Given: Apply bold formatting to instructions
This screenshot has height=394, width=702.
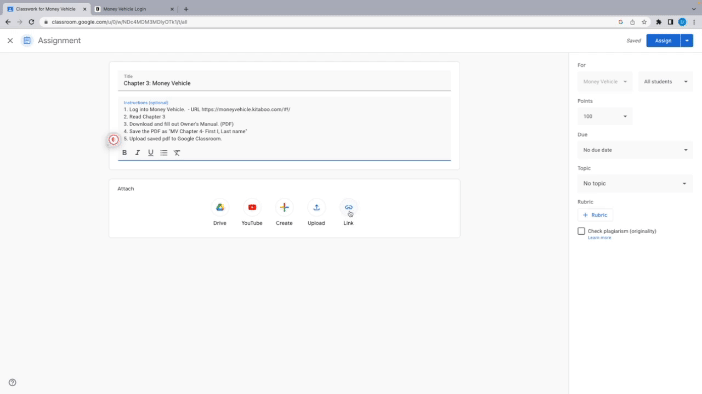Looking at the screenshot, I should pos(124,153).
